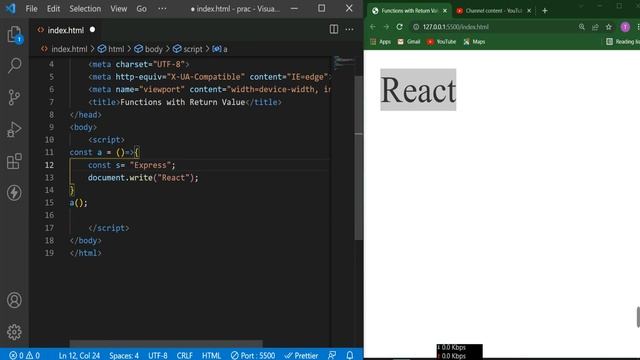Image resolution: width=640 pixels, height=360 pixels.
Task: Click Port : 5500 live server status
Action: click(253, 355)
